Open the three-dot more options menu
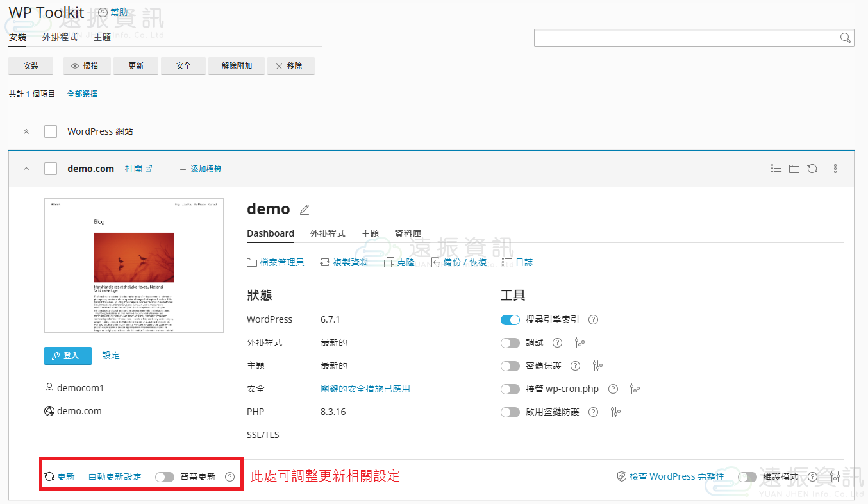 pyautogui.click(x=835, y=169)
